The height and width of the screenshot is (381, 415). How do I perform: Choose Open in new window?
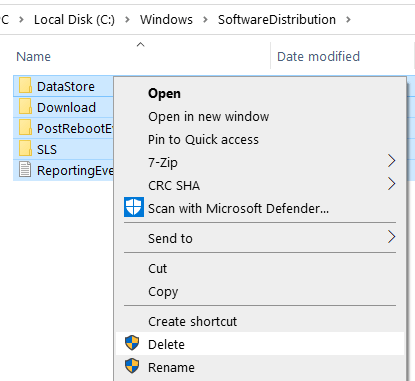[260, 117]
